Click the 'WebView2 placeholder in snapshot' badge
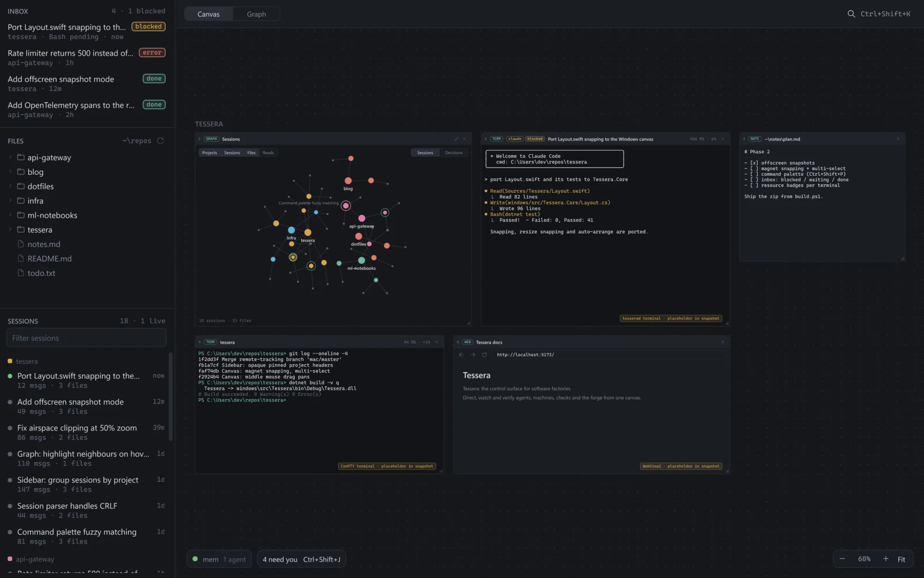Screen dimensions: 924x578 click(x=681, y=467)
